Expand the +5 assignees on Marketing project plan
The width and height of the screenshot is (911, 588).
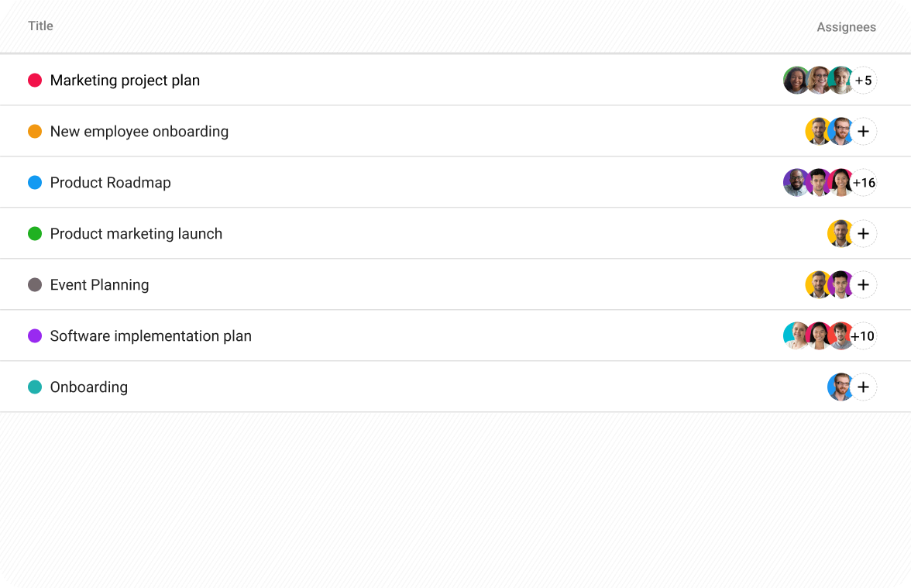863,80
